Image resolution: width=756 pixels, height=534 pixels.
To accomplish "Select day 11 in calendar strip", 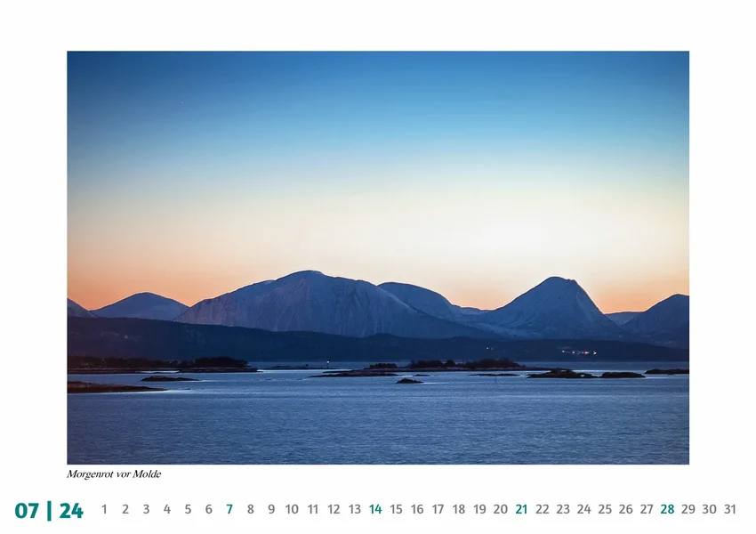I will [x=313, y=509].
